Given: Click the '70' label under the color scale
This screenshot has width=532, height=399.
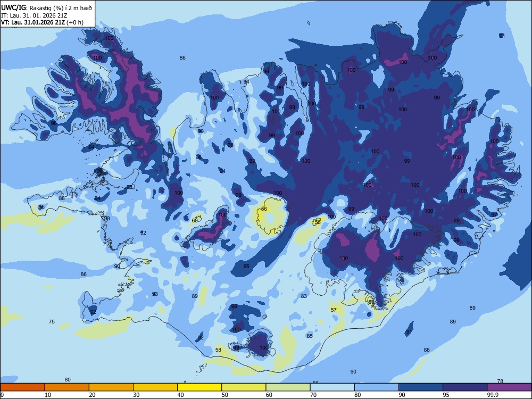Looking at the screenshot, I should [313, 395].
